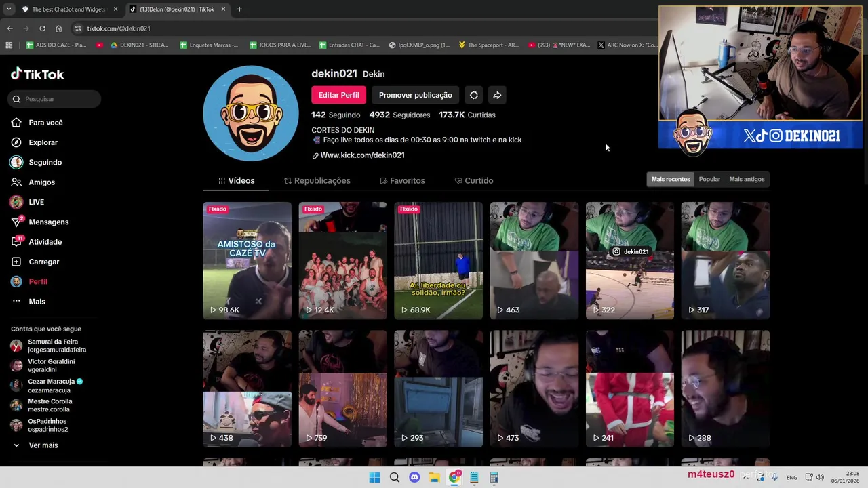868x488 pixels.
Task: Open a new browser tab
Action: pos(239,9)
